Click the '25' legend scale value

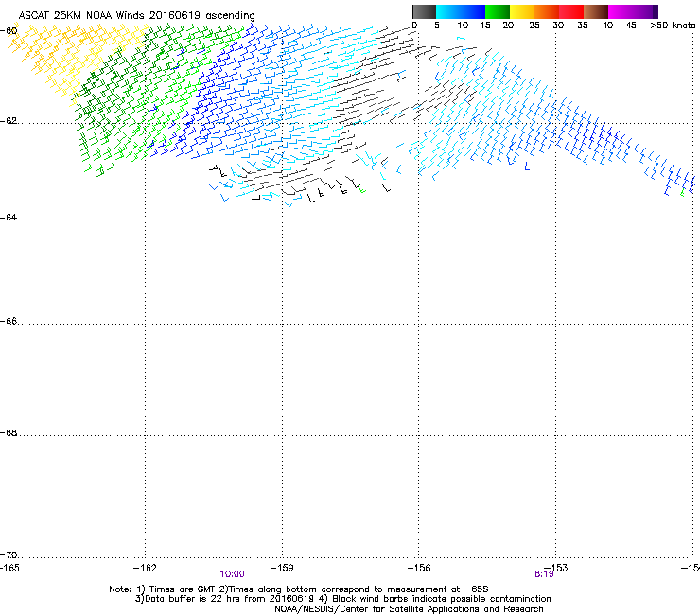click(534, 26)
